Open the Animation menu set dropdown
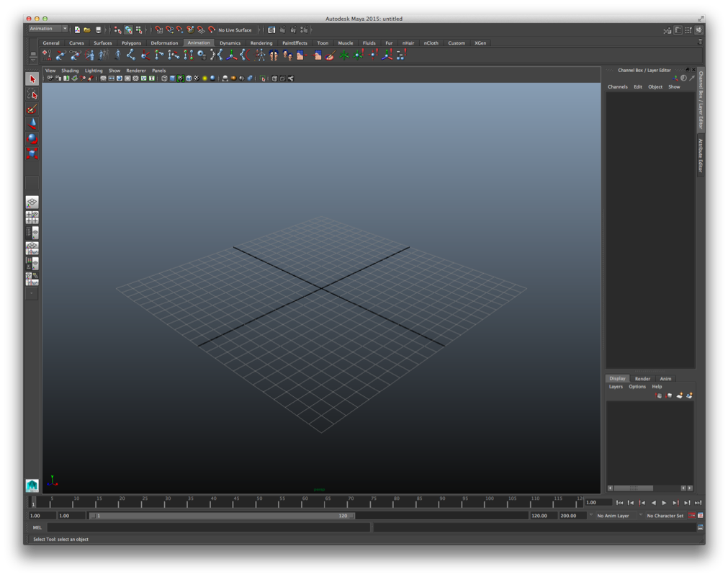The image size is (728, 577). click(x=48, y=29)
